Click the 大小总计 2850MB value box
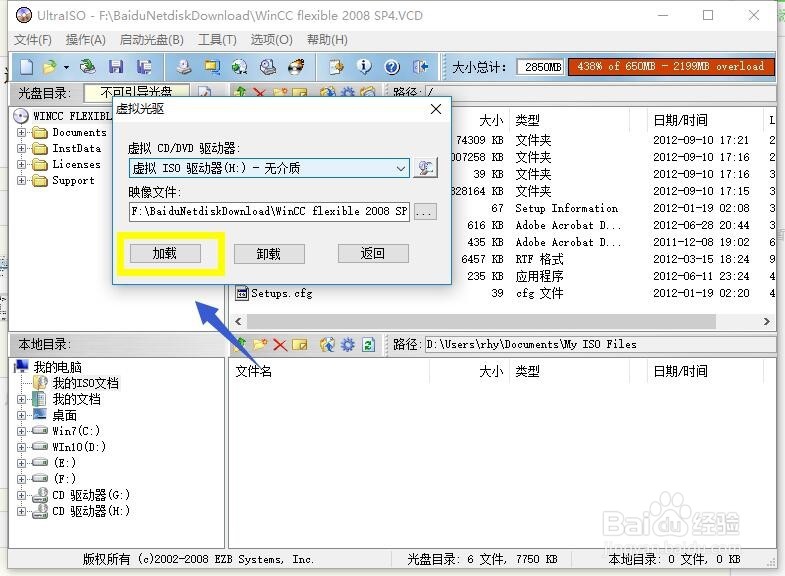785x576 pixels. (541, 67)
